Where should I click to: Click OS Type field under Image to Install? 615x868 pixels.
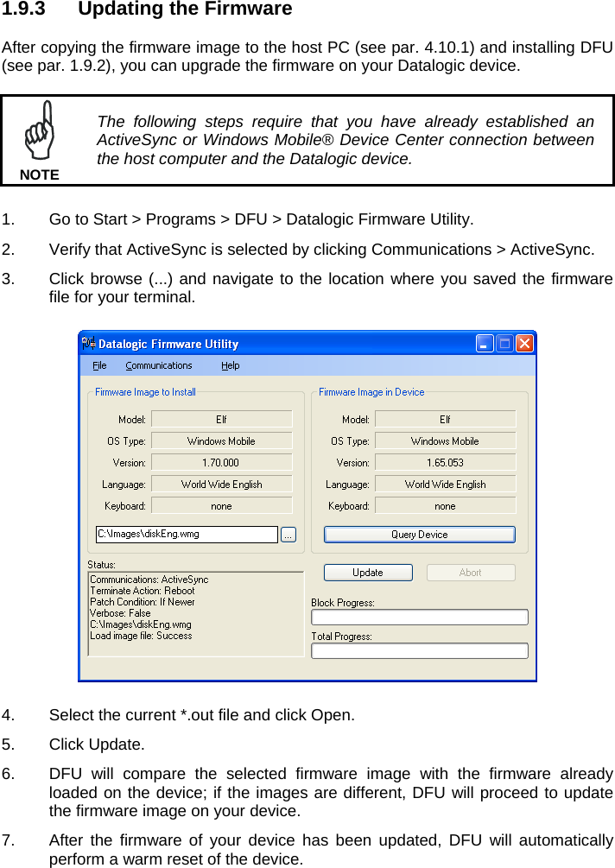221,440
